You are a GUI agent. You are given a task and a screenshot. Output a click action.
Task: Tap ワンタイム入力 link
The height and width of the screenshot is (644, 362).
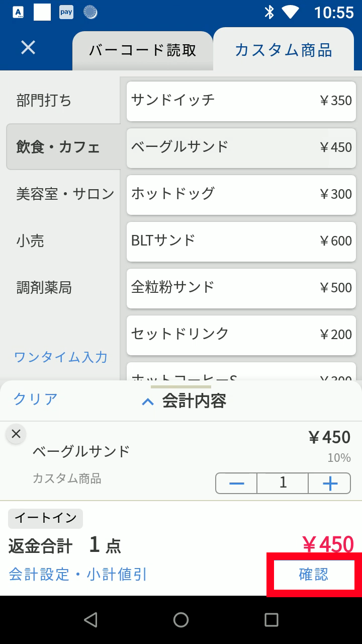click(61, 357)
